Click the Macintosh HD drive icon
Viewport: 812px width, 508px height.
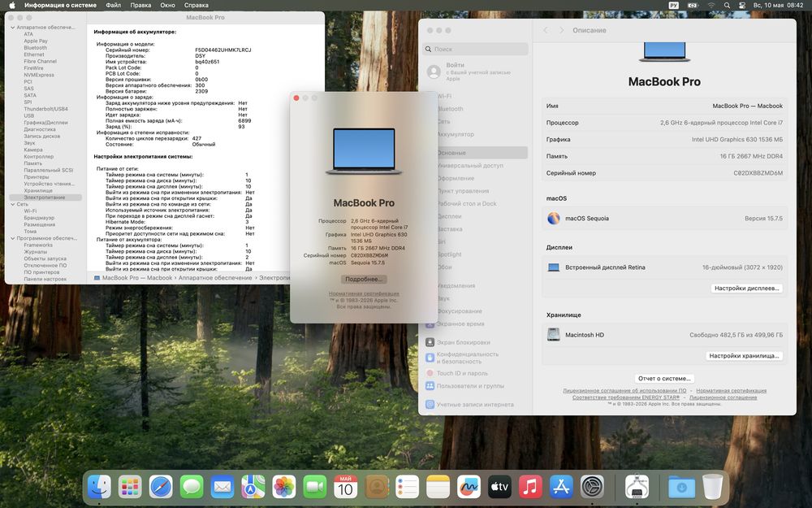[554, 334]
